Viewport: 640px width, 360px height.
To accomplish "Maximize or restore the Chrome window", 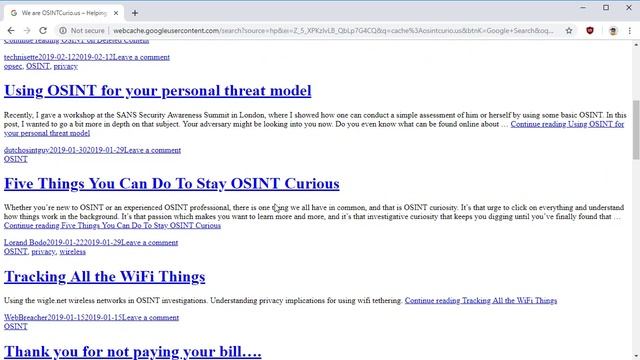I will [x=606, y=8].
